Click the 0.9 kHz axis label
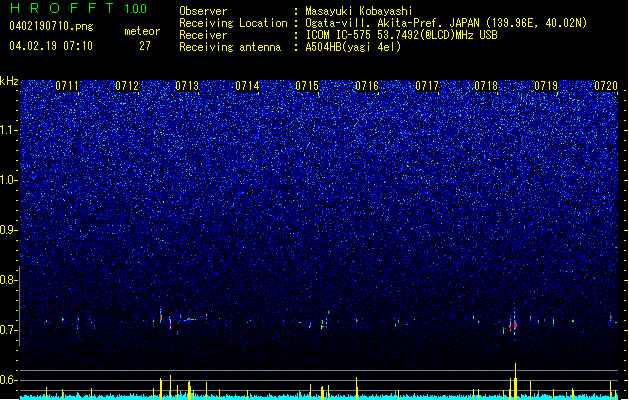Image resolution: width=629 pixels, height=400 pixels. (9, 230)
